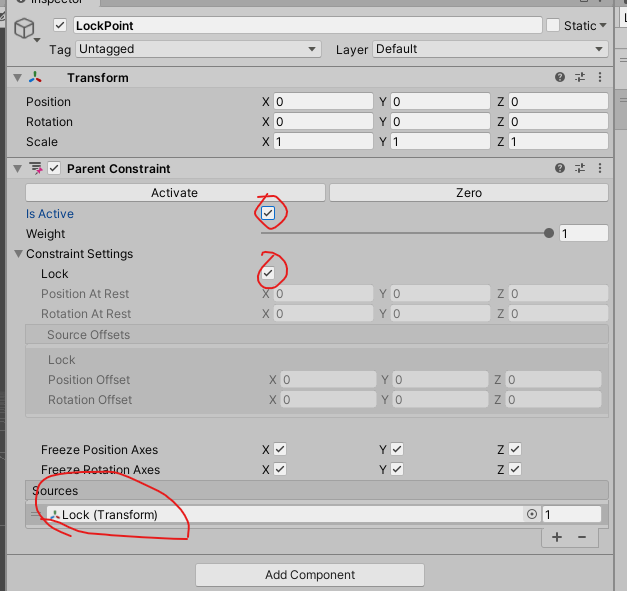Add a new source with plus
Image resolution: width=627 pixels, height=591 pixels.
(557, 537)
